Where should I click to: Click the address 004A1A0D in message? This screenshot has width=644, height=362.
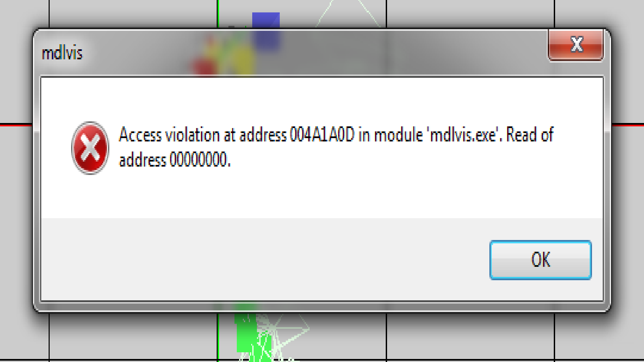click(322, 135)
